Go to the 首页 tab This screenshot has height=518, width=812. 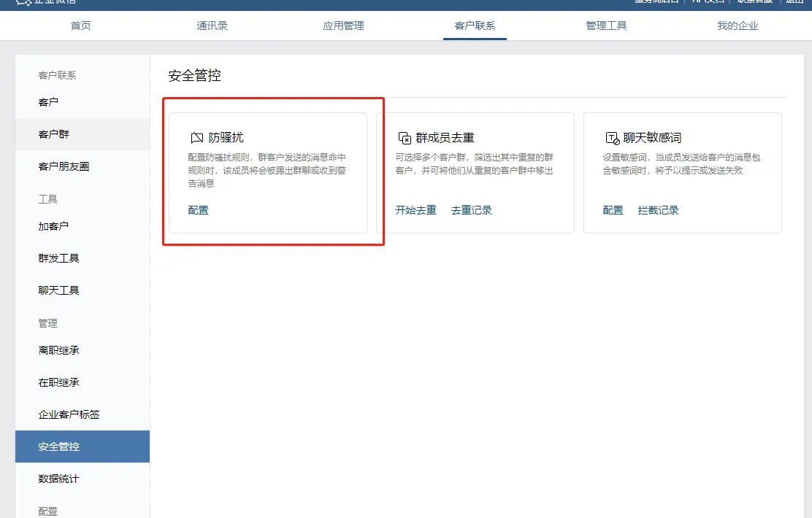[x=80, y=24]
